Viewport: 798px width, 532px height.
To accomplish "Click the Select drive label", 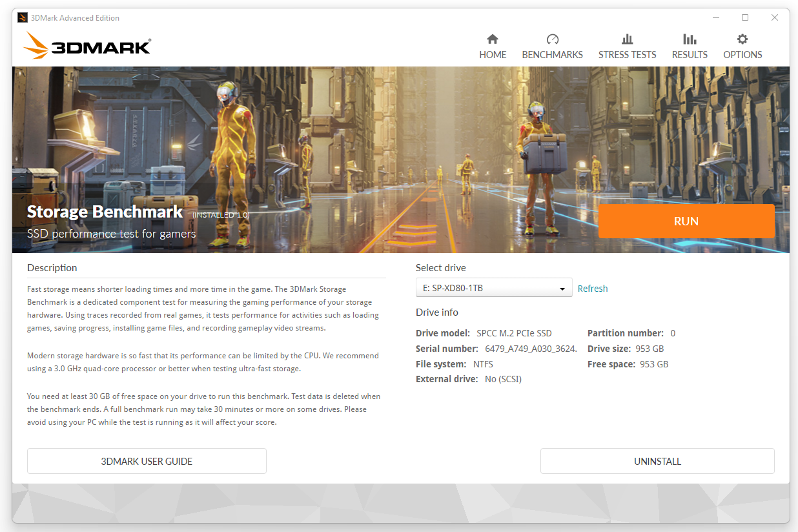I will [441, 268].
